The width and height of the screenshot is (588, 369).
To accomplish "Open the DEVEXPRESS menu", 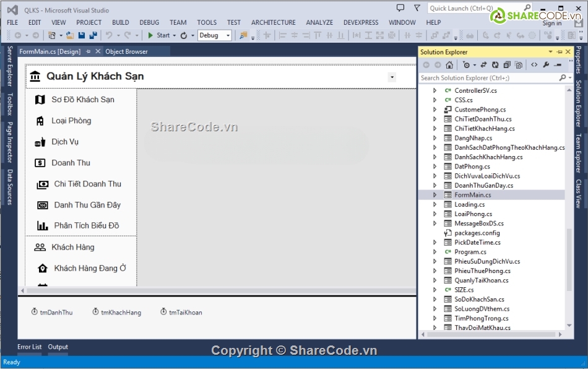I will pos(361,22).
